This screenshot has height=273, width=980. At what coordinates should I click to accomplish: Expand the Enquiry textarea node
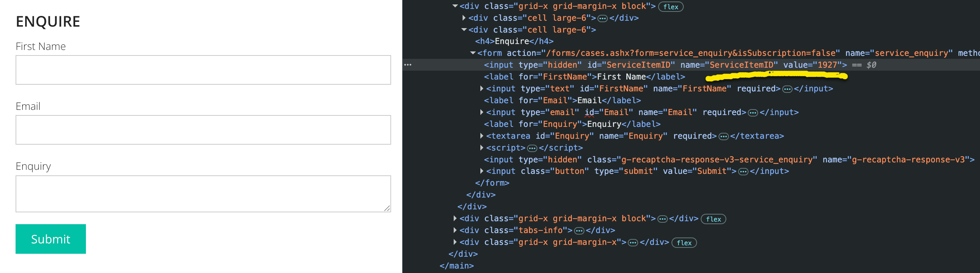click(481, 136)
